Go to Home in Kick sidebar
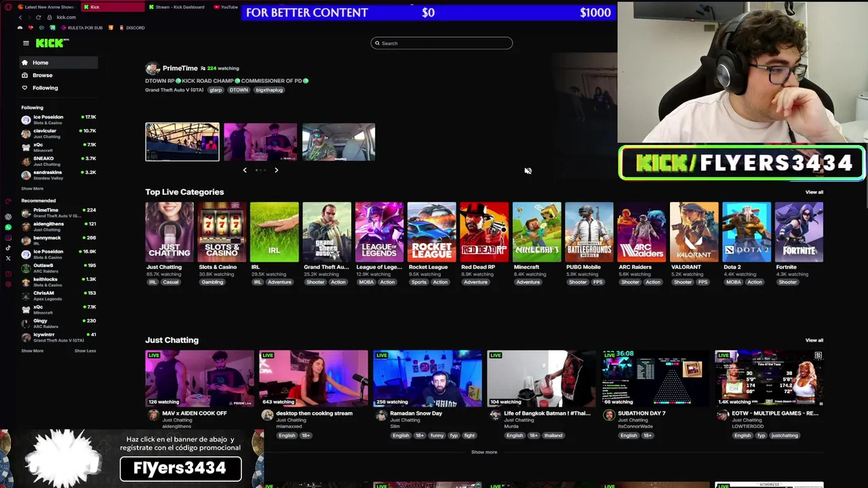Screen dimensions: 868x488 tap(59, 62)
